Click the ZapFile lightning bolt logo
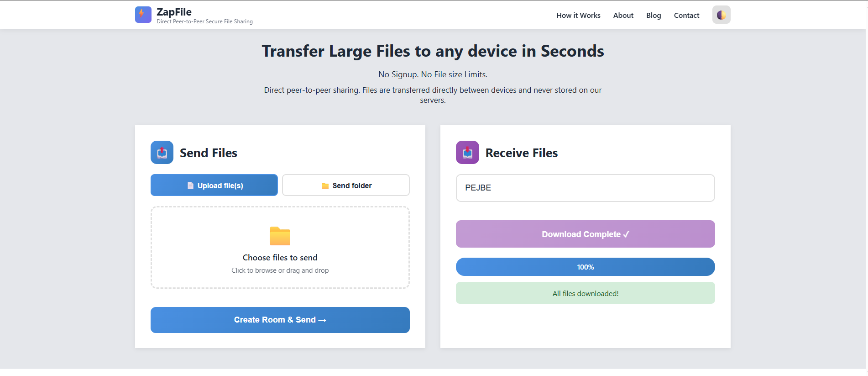 143,15
